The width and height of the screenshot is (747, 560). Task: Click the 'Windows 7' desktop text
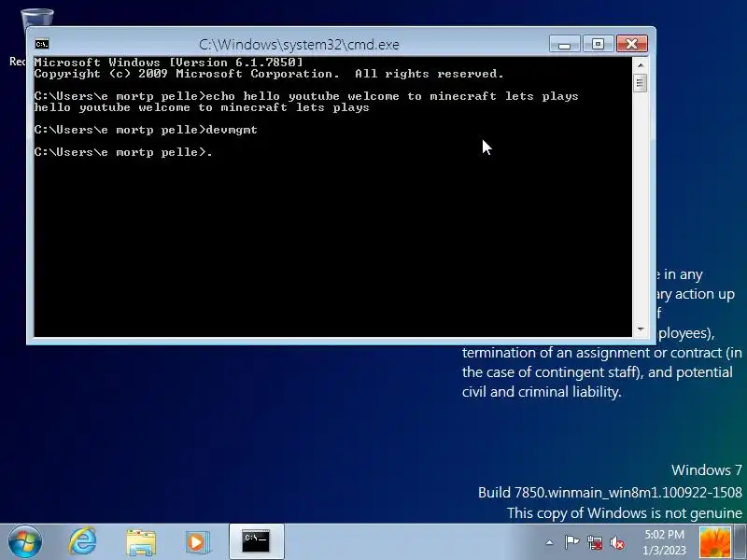click(707, 470)
